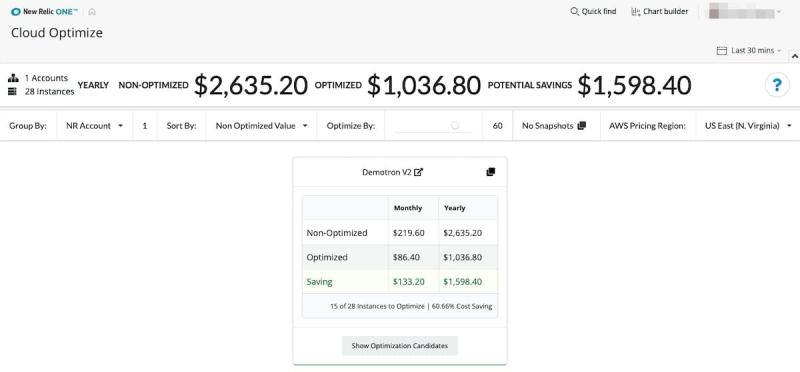
Task: Click the table's yearly Saving $1,598.40
Action: pyautogui.click(x=463, y=282)
